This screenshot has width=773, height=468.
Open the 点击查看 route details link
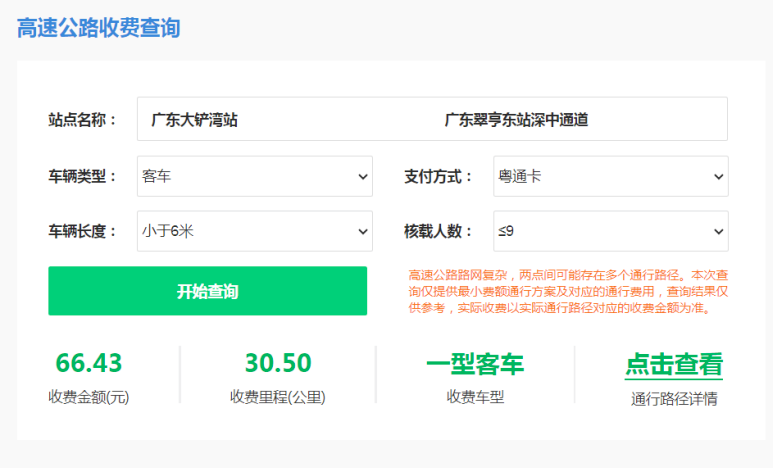674,364
